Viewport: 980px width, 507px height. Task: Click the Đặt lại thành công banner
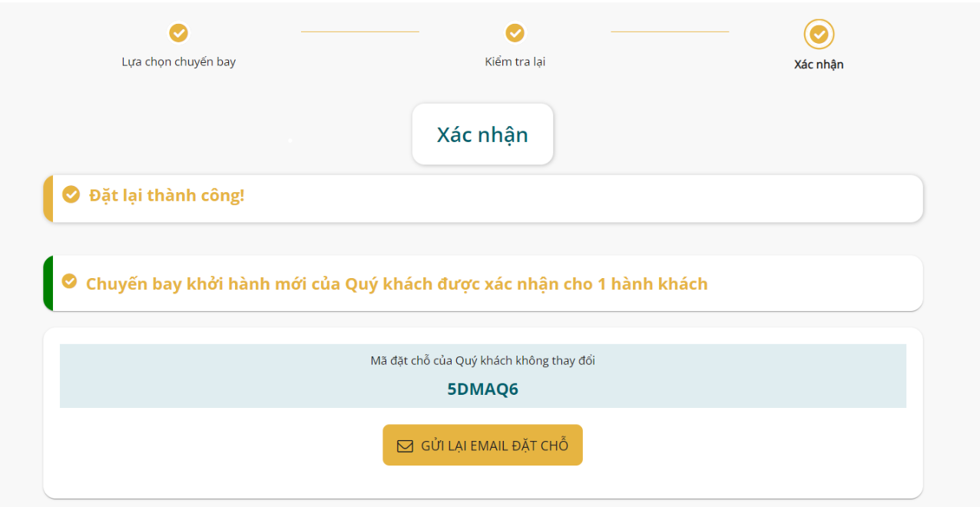[x=482, y=198]
